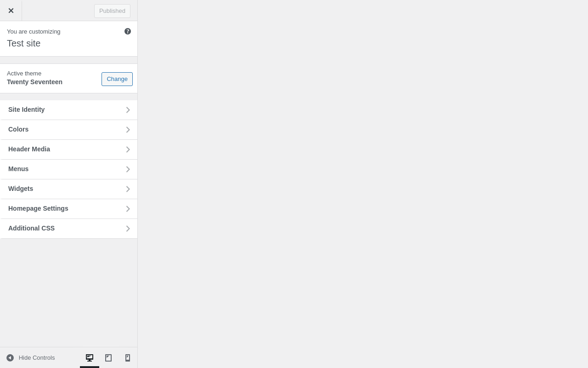Screen dimensions: 588x368
Task: Switch to desktop preview icon
Action: coord(90,357)
